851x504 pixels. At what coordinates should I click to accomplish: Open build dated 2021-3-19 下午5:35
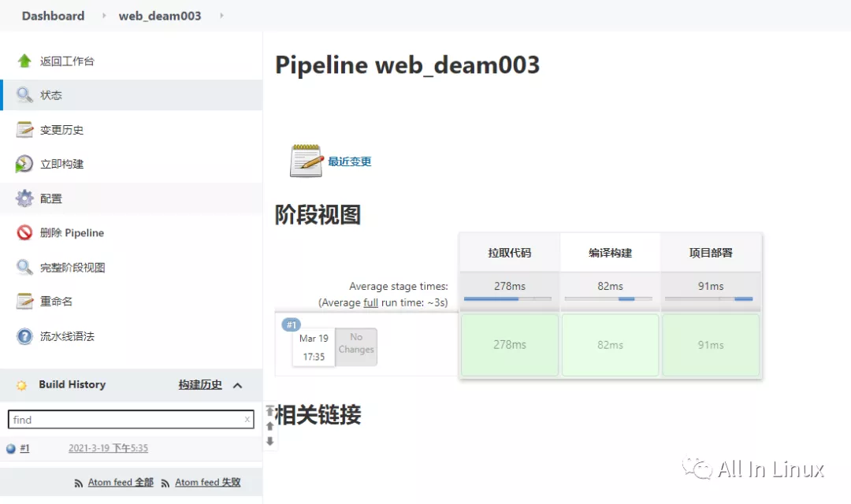pyautogui.click(x=108, y=447)
